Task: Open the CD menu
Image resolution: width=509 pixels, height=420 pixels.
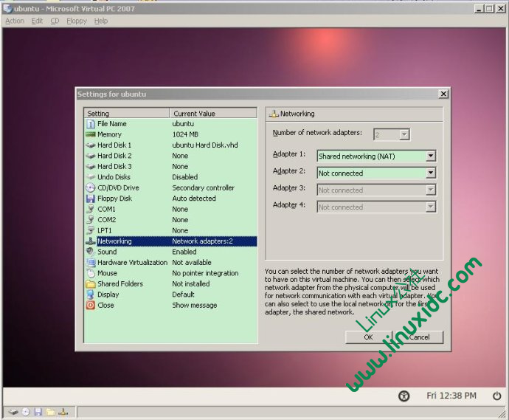Action: pyautogui.click(x=55, y=21)
